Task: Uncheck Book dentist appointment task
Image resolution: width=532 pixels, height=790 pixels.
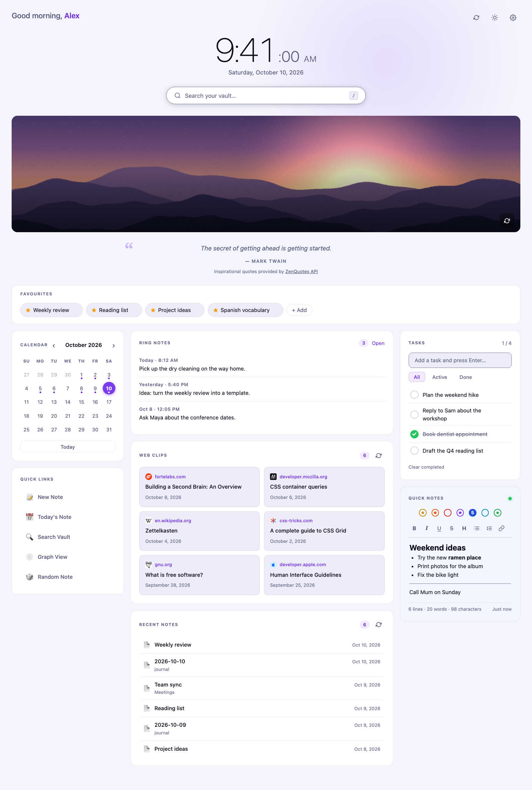Action: pyautogui.click(x=414, y=434)
